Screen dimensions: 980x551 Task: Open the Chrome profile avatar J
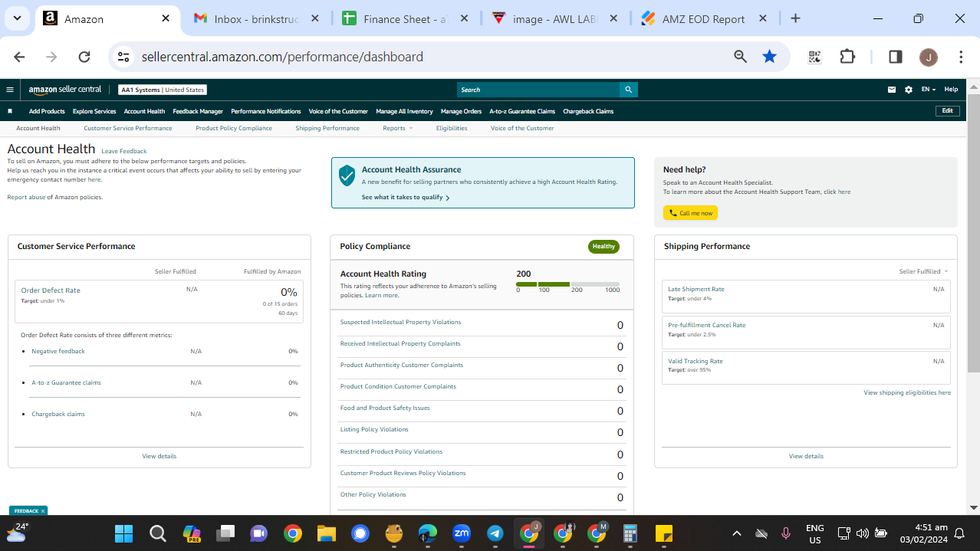coord(928,57)
